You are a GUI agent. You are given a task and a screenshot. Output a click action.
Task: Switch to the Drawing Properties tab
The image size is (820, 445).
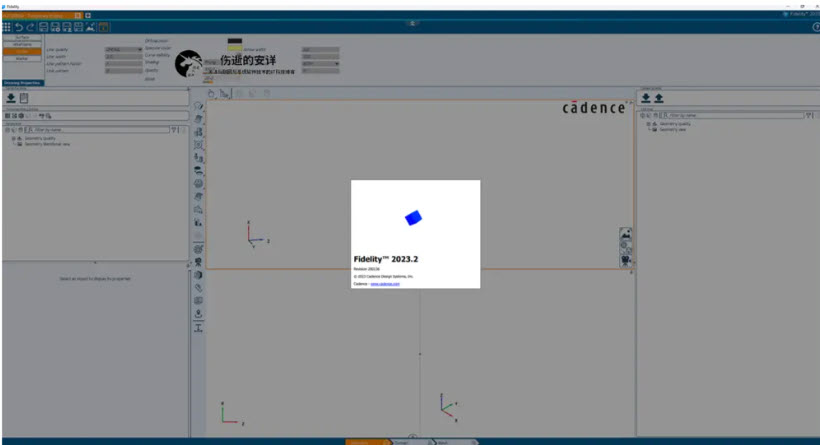tap(23, 83)
